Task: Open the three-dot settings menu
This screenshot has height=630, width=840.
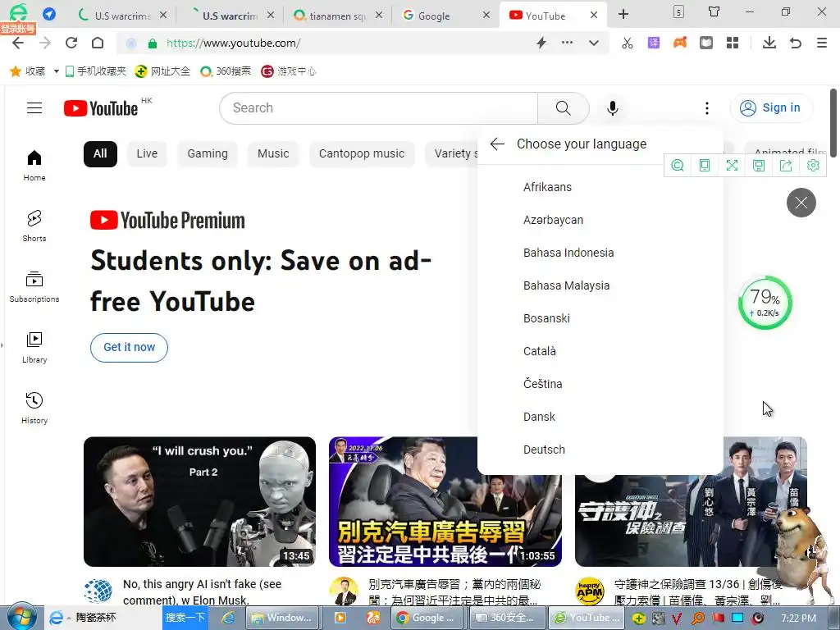Action: coord(706,108)
